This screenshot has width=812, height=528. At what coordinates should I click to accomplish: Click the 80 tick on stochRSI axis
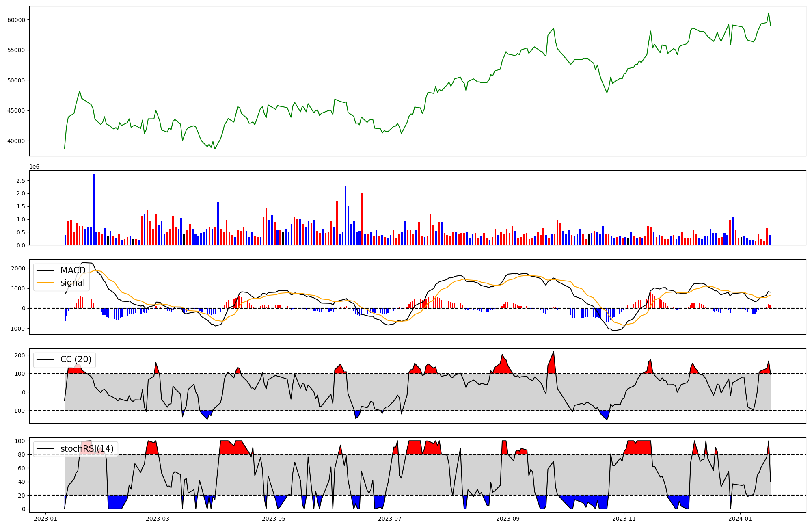21,454
